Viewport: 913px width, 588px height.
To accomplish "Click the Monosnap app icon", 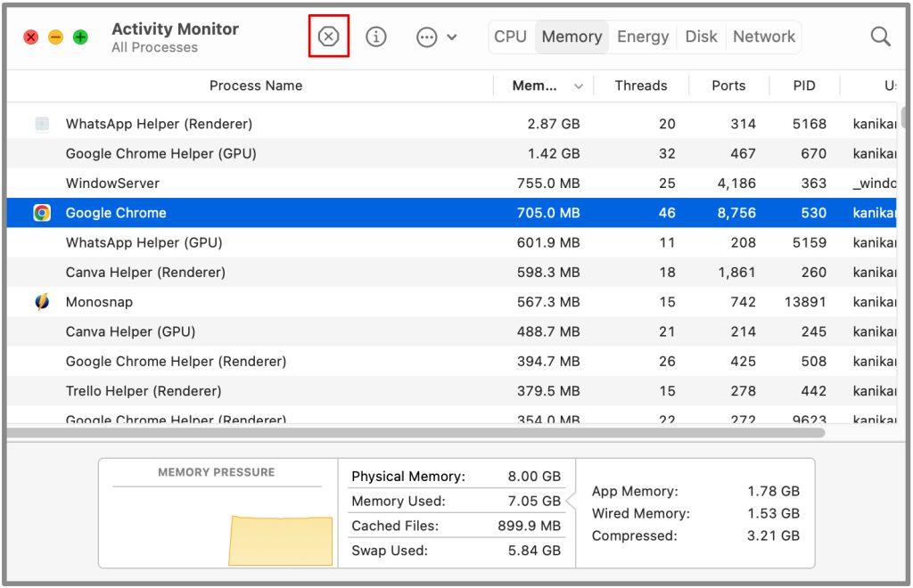I will [x=42, y=302].
